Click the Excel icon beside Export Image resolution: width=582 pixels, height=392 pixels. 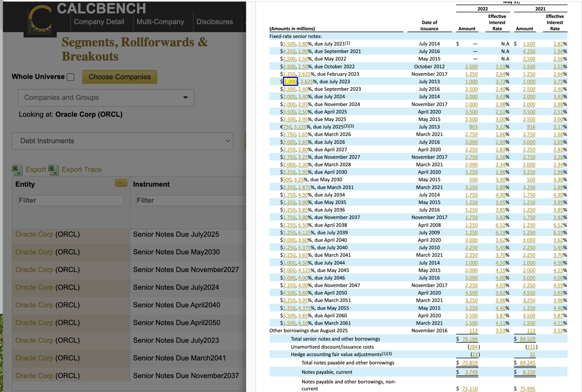(17, 169)
